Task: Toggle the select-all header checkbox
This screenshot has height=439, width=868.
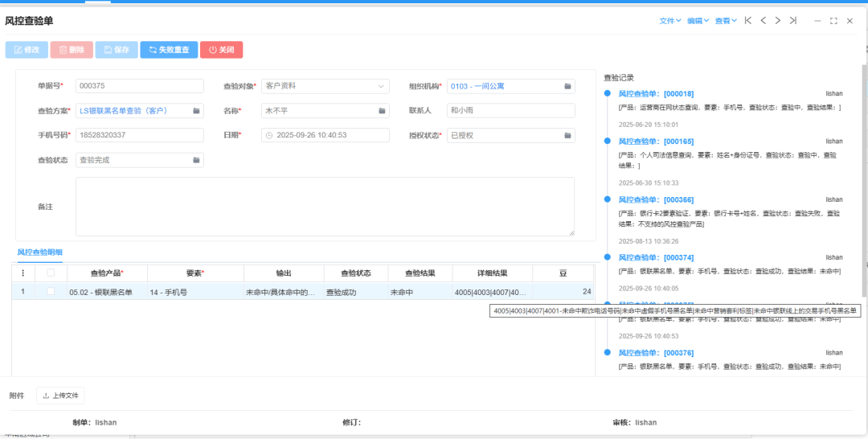Action: click(x=51, y=273)
